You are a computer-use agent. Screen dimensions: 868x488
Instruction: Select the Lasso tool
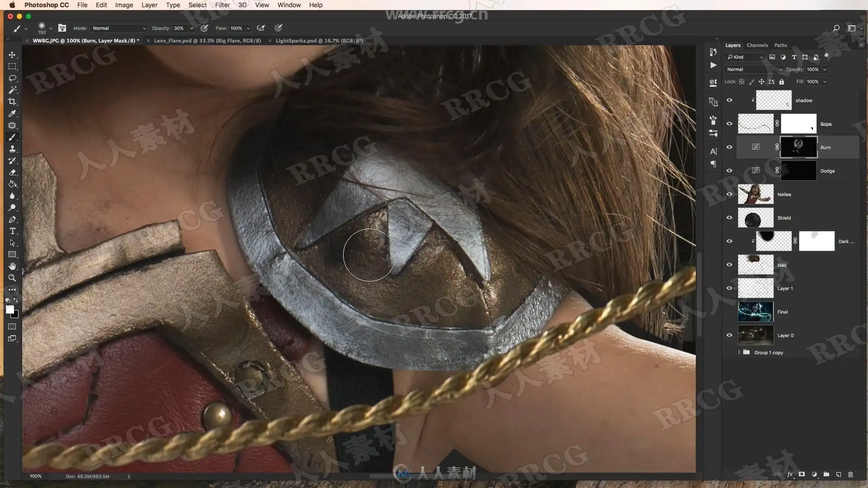click(12, 78)
